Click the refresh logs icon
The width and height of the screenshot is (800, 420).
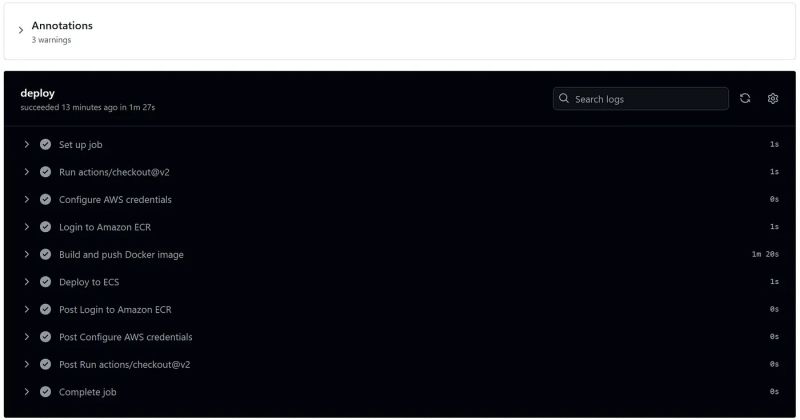(745, 98)
